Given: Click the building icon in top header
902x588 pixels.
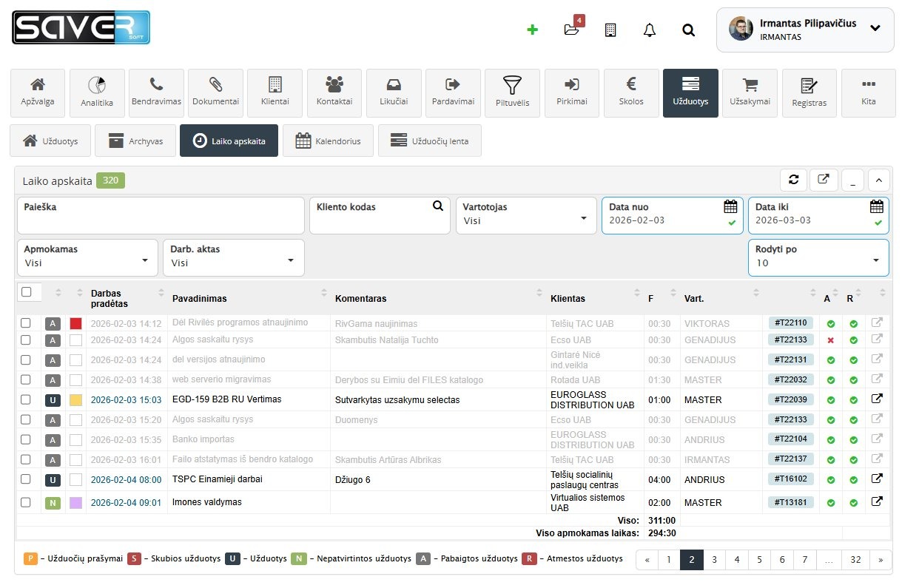Looking at the screenshot, I should 610,30.
